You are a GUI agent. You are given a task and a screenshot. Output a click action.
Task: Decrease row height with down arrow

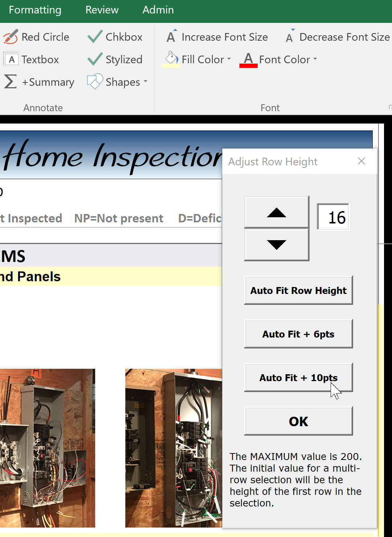pyautogui.click(x=276, y=245)
